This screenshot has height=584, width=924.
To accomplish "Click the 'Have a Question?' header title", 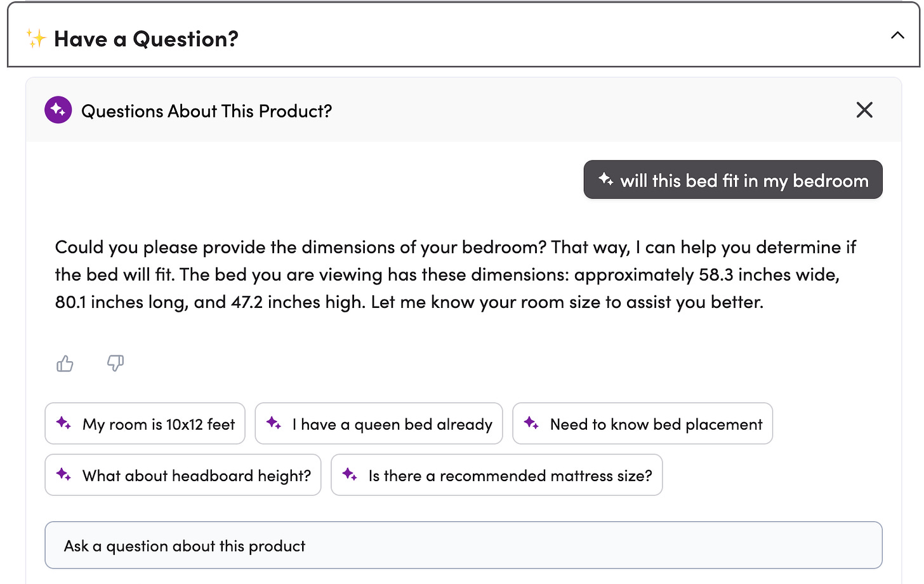I will 146,39.
